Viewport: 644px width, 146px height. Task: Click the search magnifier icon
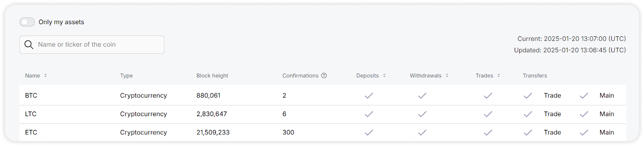pos(29,45)
